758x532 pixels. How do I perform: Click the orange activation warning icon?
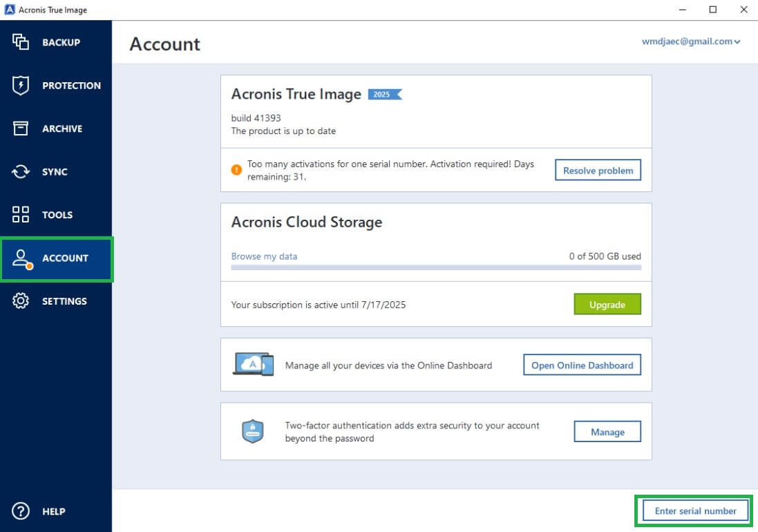click(x=236, y=169)
